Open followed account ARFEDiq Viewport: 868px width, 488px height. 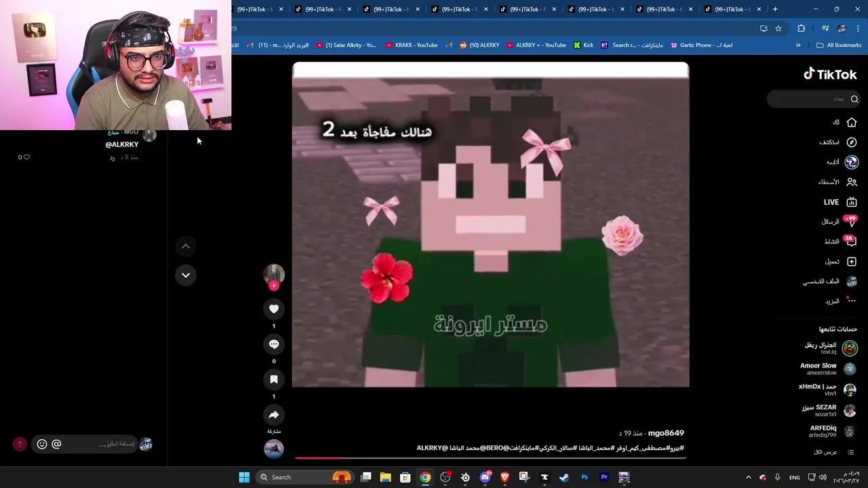click(831, 431)
